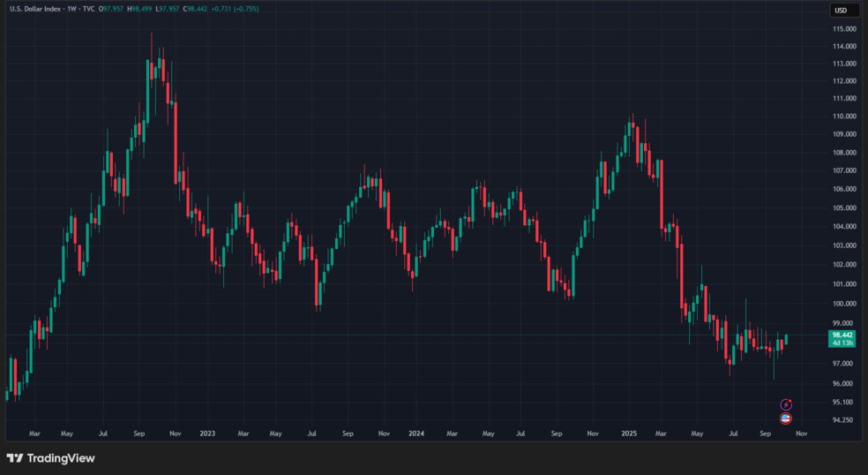The width and height of the screenshot is (868, 475).
Task: Click the 4d 13h bar countdown label
Action: point(842,343)
